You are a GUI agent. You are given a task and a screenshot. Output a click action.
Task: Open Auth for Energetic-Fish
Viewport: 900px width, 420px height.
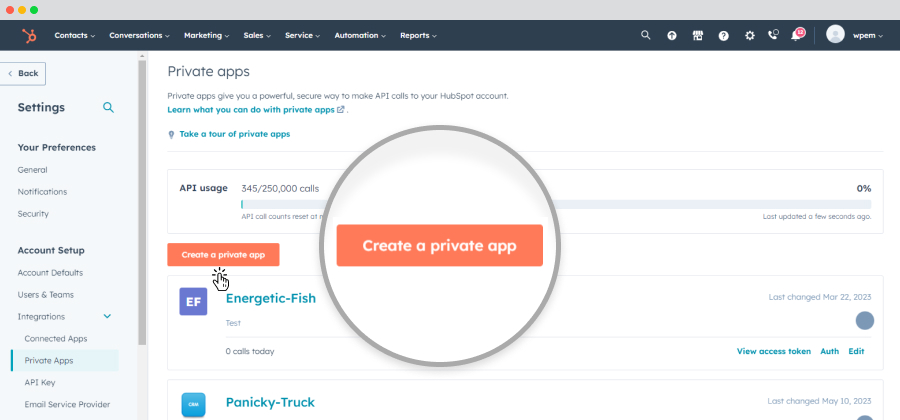tap(829, 351)
